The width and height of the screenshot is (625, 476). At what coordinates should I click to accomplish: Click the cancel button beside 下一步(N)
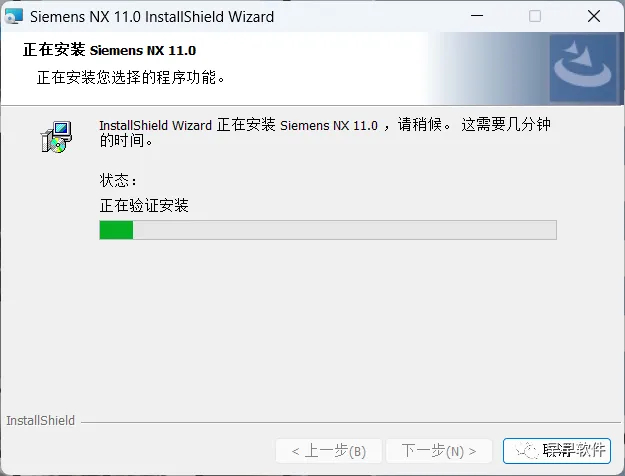tap(557, 451)
